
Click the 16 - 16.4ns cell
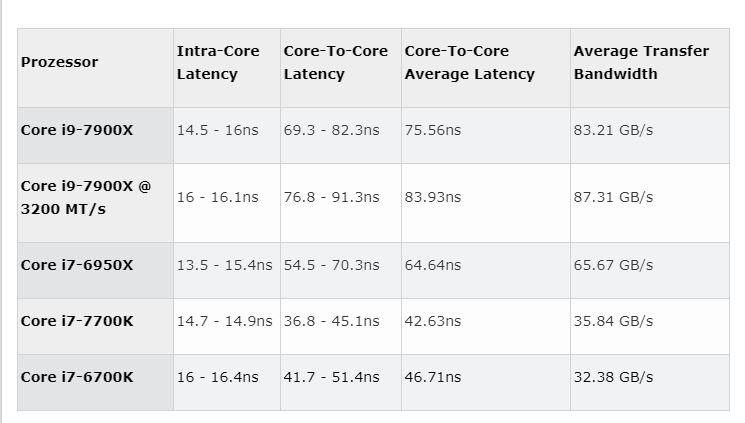227,383
